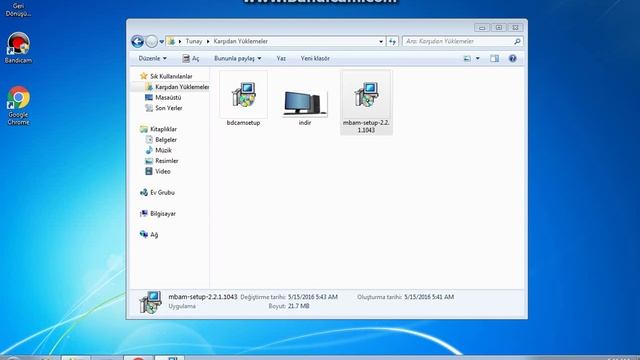Change view with the view icon button
Viewport: 640px width, 360px height.
467,58
